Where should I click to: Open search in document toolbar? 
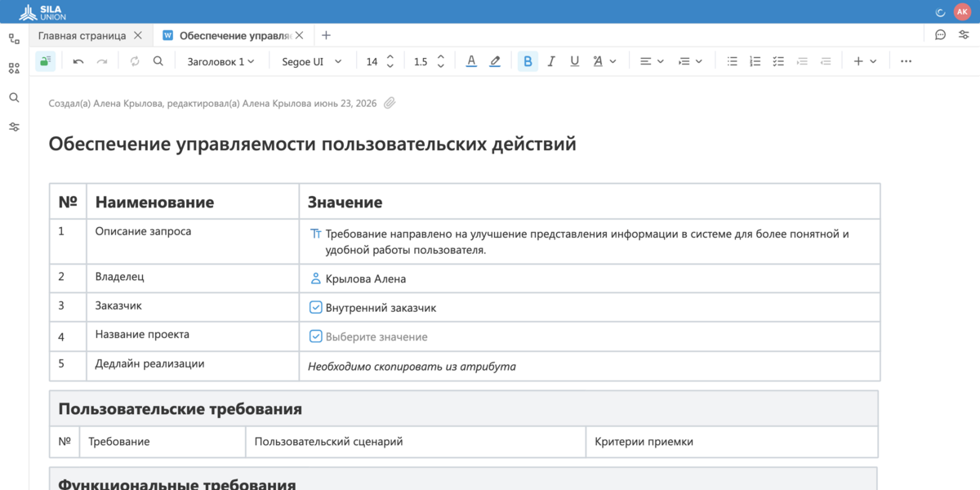158,61
